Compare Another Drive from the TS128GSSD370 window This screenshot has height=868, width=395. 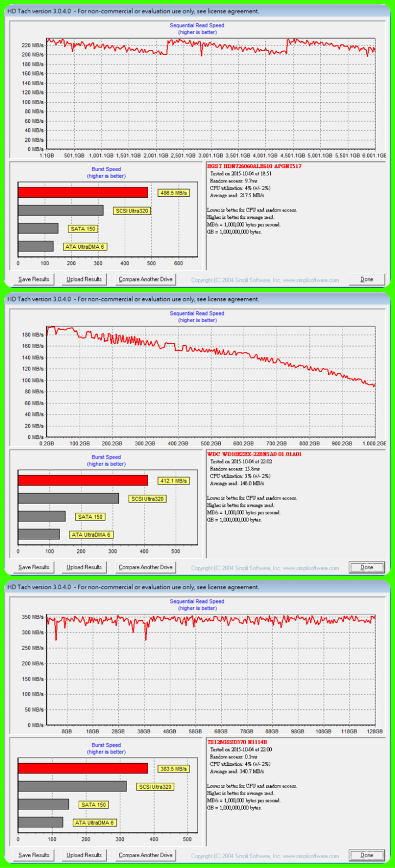(145, 855)
